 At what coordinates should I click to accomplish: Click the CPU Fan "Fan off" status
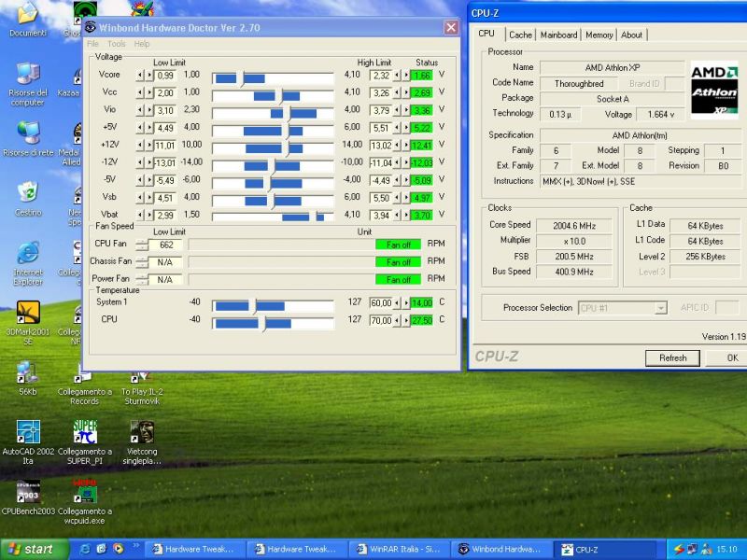coord(399,245)
